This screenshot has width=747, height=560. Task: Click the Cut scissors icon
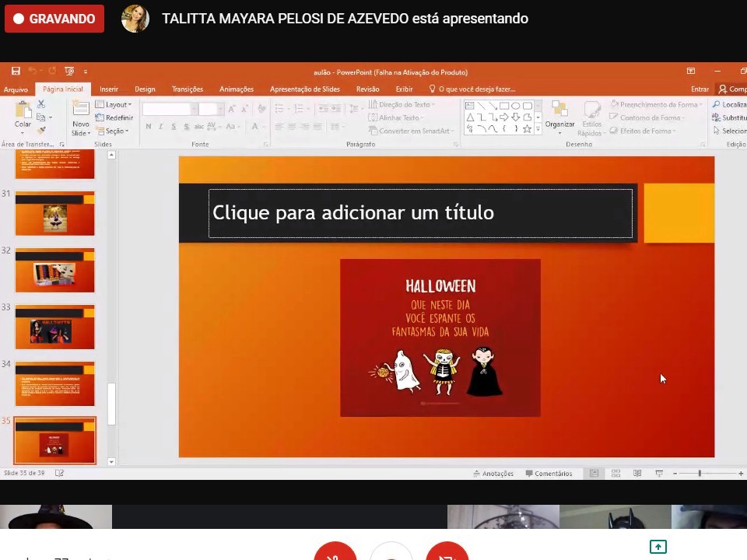41,104
